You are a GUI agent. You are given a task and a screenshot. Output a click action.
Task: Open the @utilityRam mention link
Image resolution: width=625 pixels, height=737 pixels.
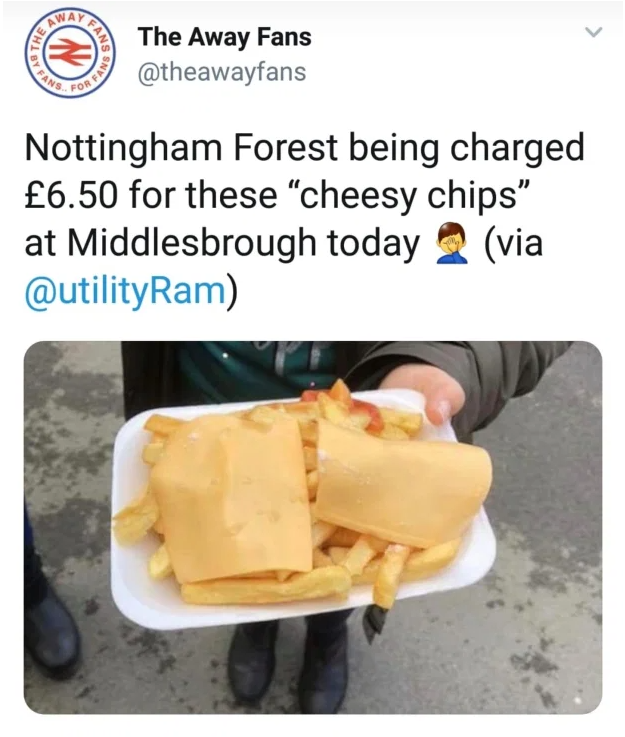point(126,291)
